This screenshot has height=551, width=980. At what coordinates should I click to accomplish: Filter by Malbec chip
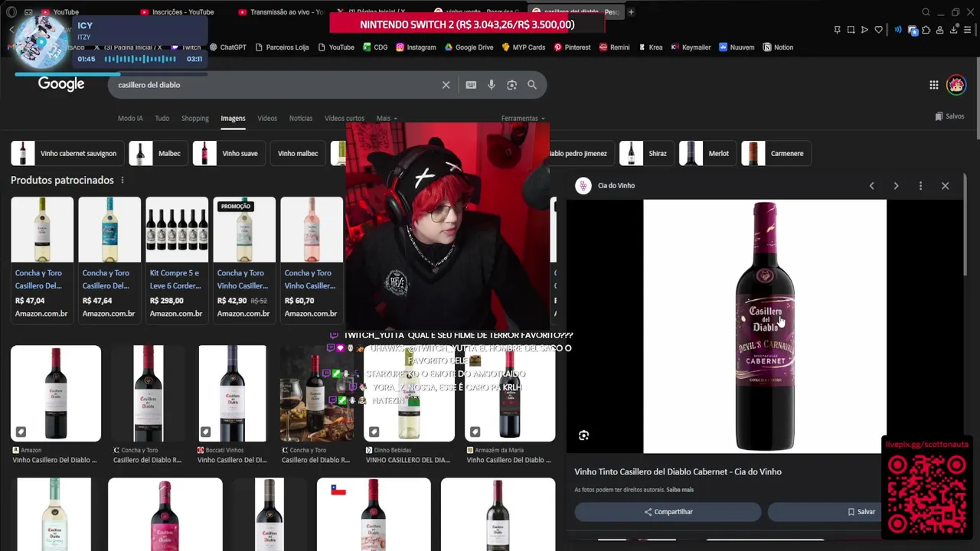157,153
